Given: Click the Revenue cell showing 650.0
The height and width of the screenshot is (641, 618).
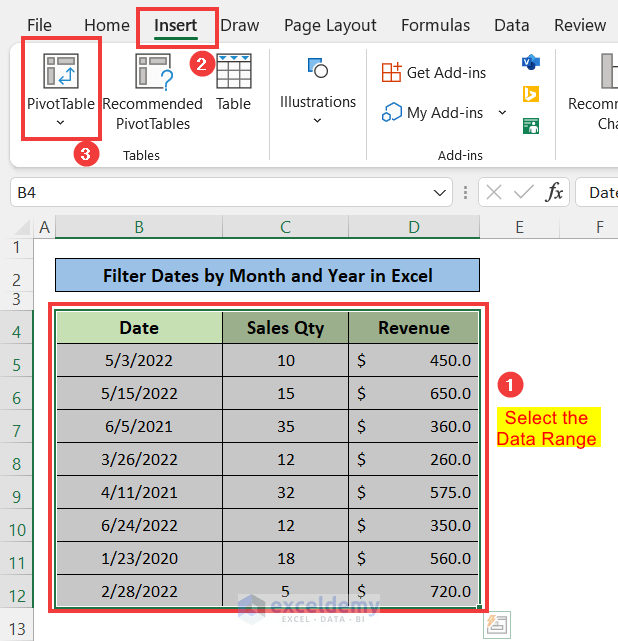Looking at the screenshot, I should 414,393.
